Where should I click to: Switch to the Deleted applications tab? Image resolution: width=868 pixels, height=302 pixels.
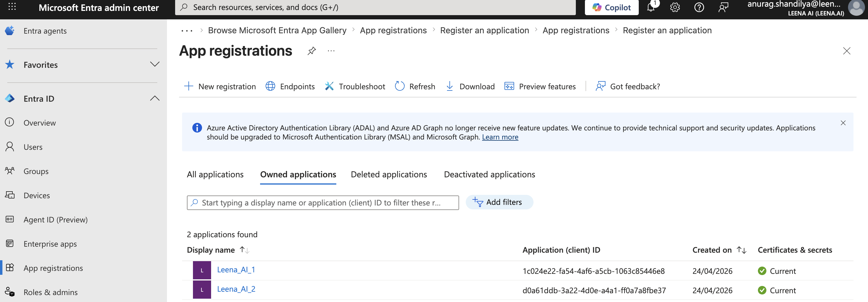389,174
